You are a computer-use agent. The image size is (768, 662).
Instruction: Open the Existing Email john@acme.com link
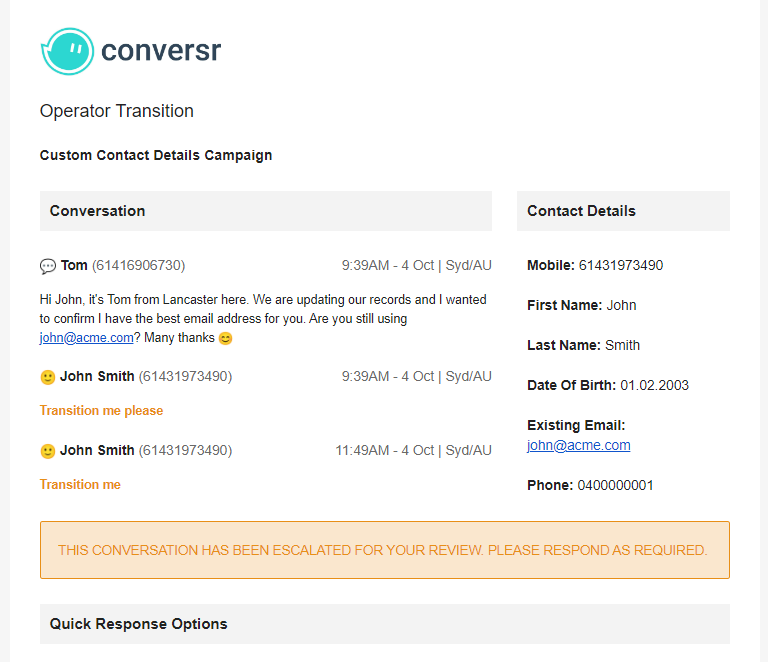pos(578,445)
